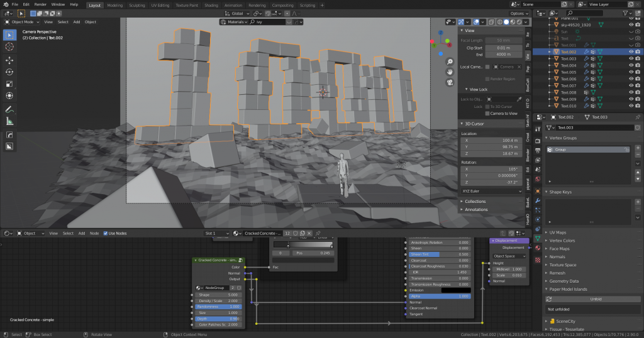Toggle camera view gizmo icon

pyautogui.click(x=450, y=82)
